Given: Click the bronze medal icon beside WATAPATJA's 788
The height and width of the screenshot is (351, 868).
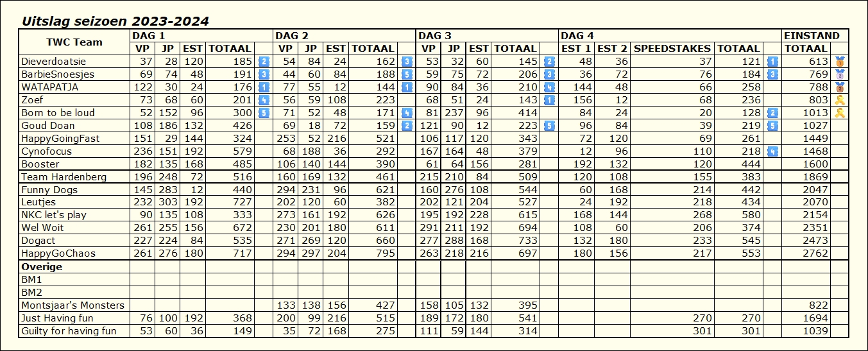Looking at the screenshot, I should pos(839,87).
